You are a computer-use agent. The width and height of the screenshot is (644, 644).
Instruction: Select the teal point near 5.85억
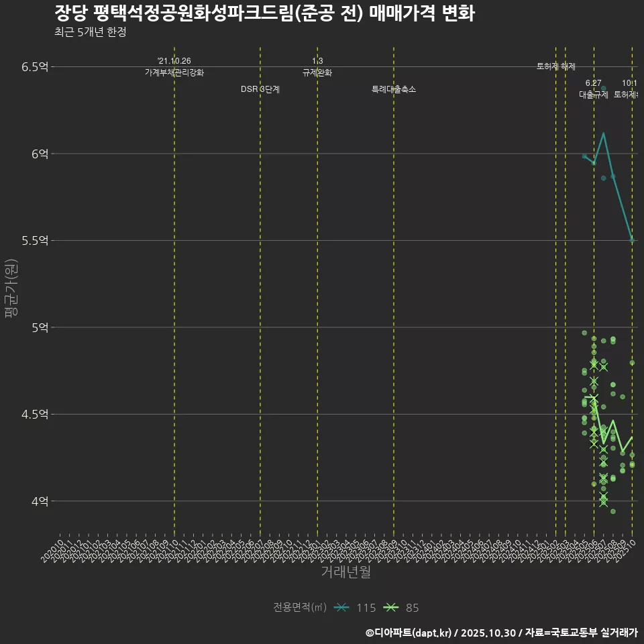(x=603, y=178)
